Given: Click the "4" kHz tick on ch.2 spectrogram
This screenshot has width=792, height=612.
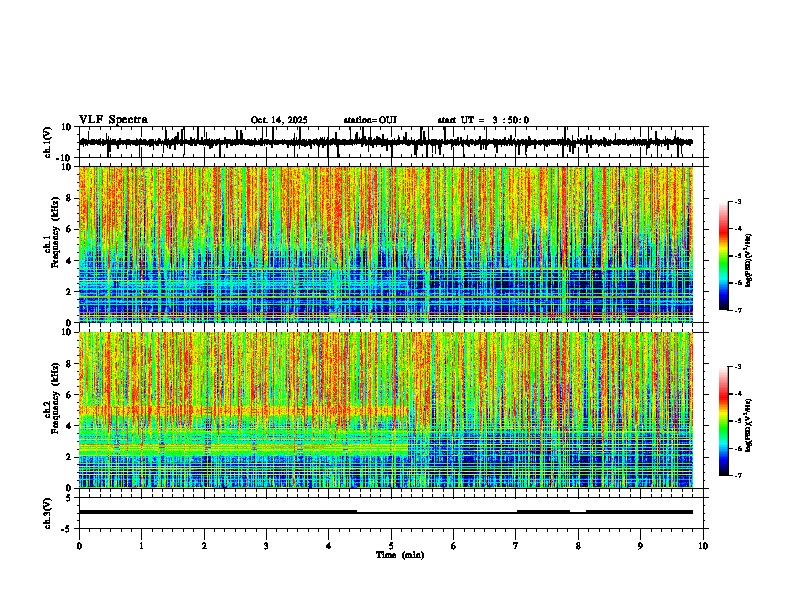Looking at the screenshot, I should [x=70, y=426].
